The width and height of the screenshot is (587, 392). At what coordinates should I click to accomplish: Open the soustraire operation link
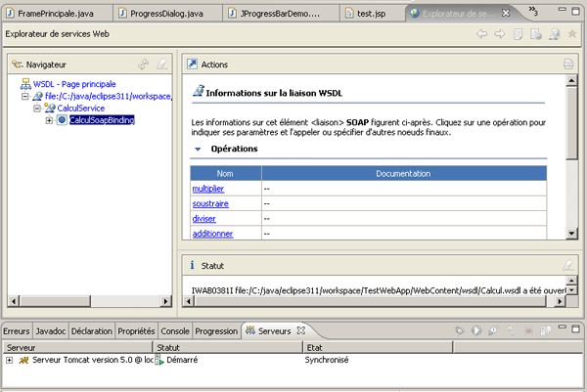(210, 203)
